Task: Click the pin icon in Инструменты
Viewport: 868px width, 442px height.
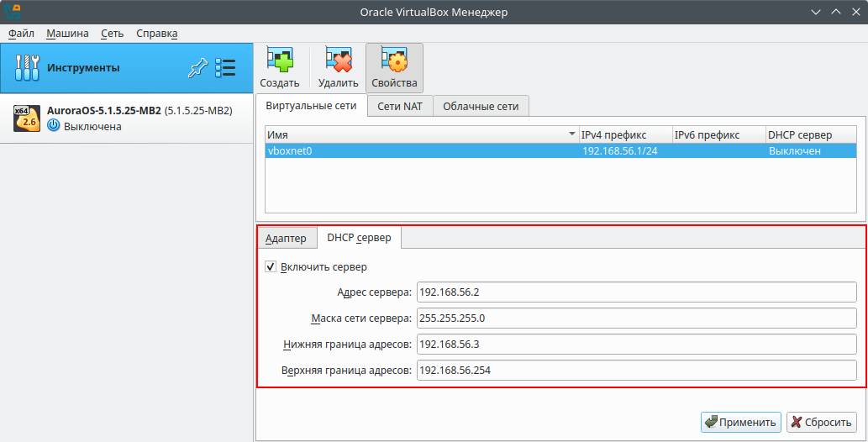Action: [197, 68]
